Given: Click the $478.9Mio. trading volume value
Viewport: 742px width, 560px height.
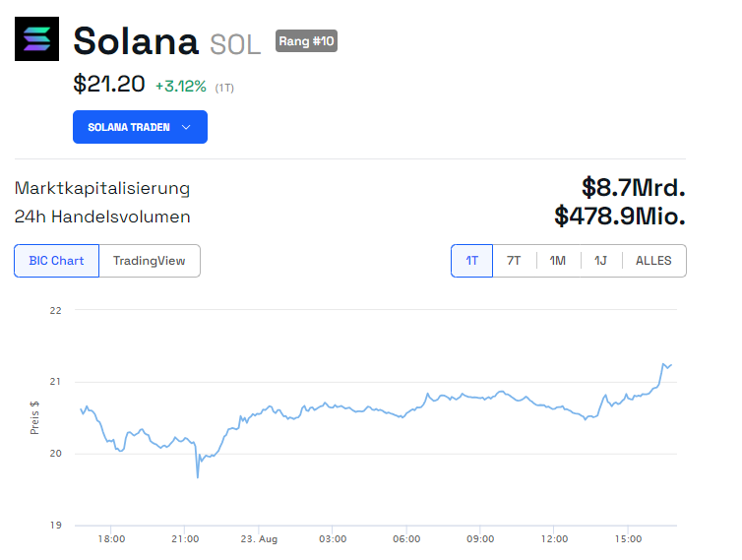Looking at the screenshot, I should coord(619,216).
